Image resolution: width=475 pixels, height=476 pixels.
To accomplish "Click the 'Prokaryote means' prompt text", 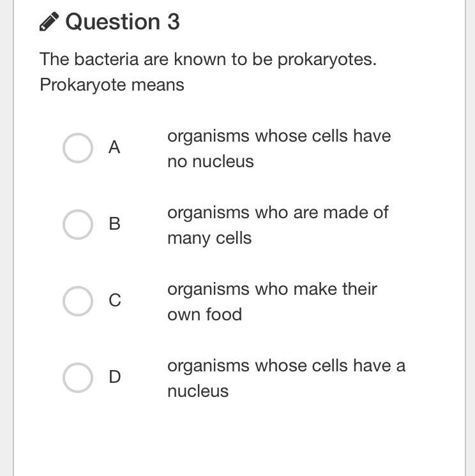I will (112, 85).
